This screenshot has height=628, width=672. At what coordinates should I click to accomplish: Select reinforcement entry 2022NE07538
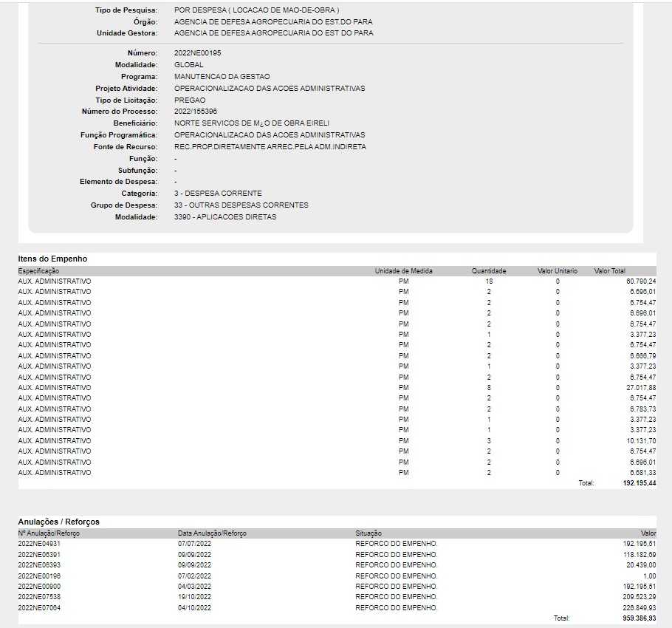point(39,597)
